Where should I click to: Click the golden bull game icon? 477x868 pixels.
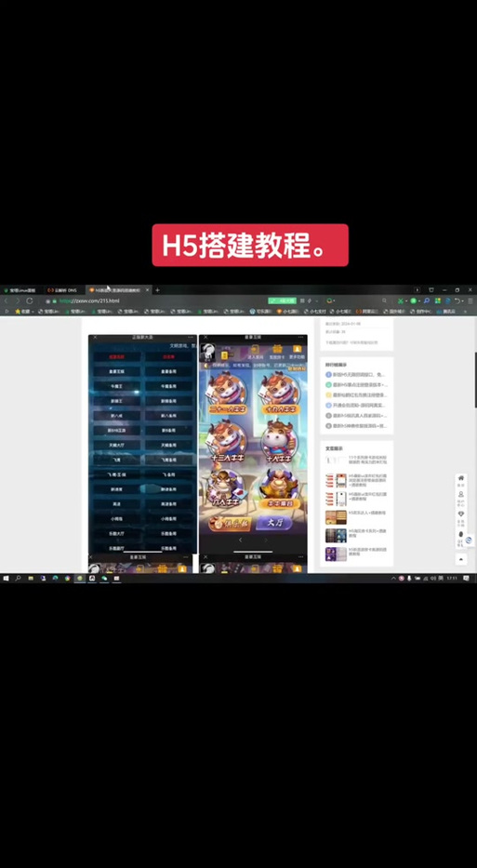coord(279,489)
